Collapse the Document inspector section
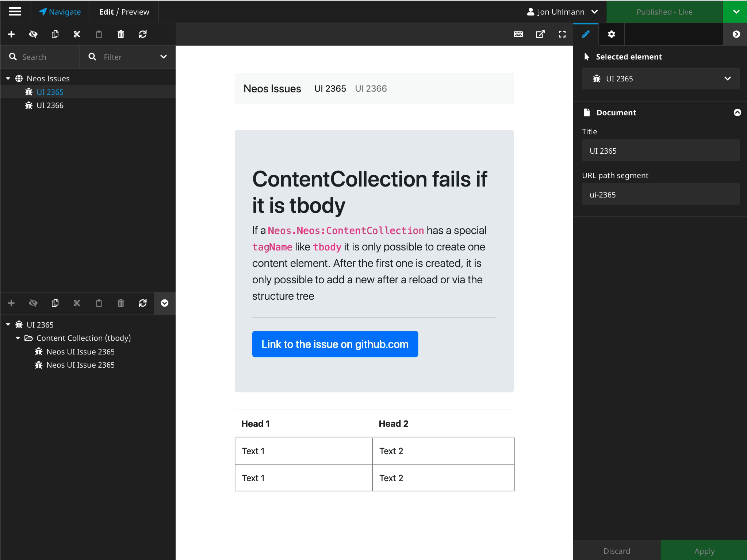Viewport: 747px width, 560px height. 737,112
